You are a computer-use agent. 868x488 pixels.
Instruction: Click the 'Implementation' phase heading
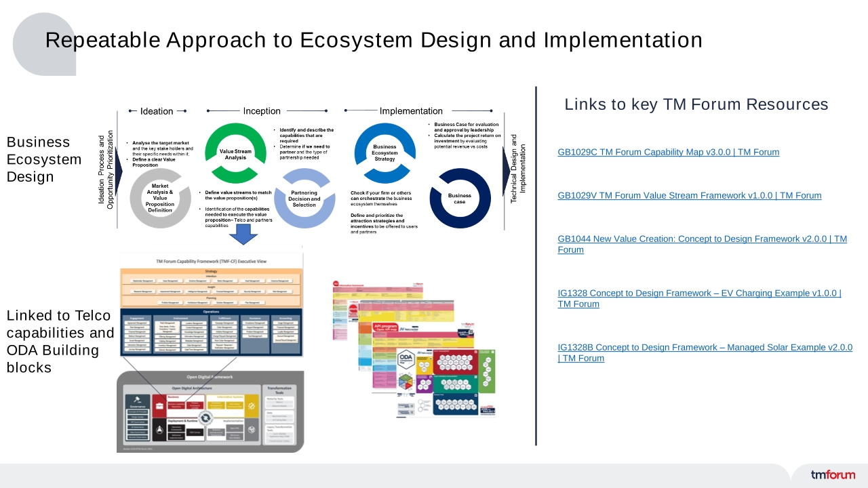[411, 111]
